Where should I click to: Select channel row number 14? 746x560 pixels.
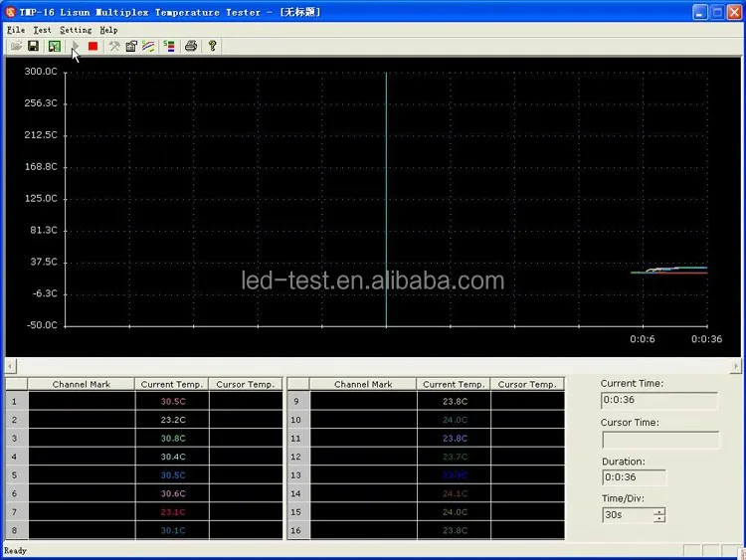(296, 493)
